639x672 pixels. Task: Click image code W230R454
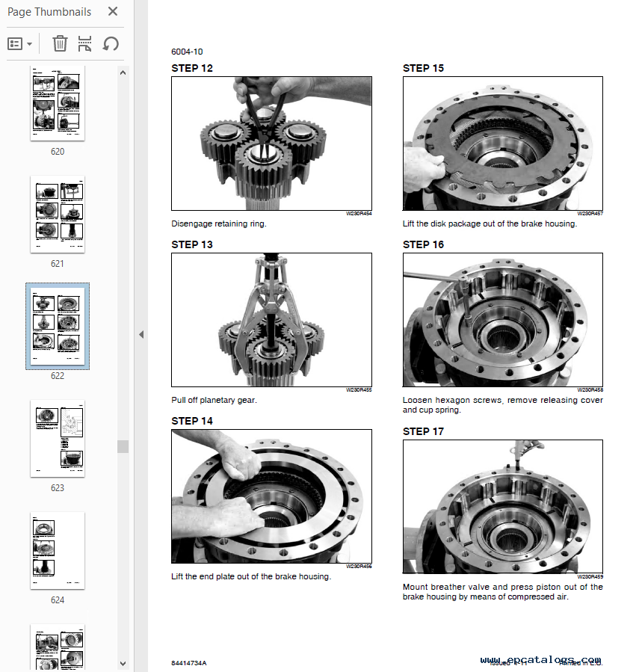(x=359, y=214)
